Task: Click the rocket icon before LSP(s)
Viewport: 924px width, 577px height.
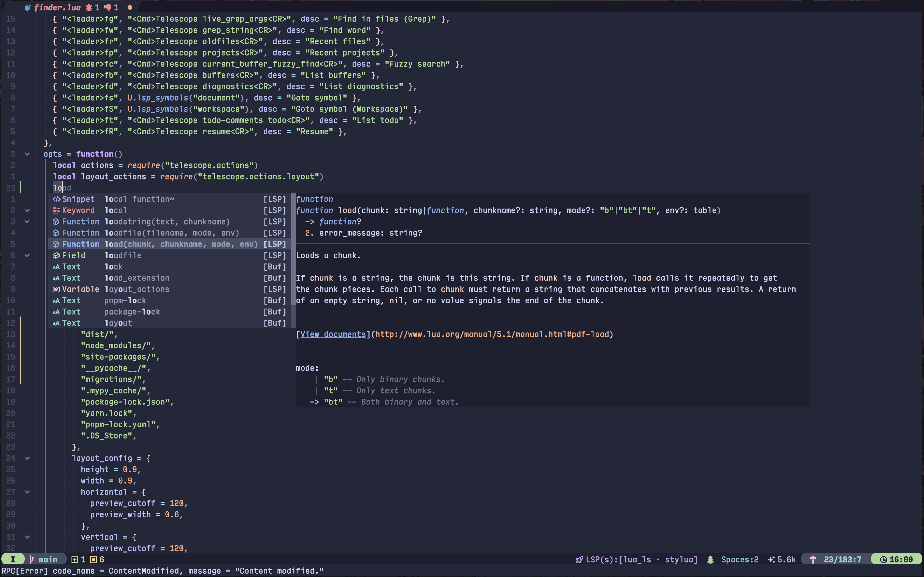Action: point(580,559)
